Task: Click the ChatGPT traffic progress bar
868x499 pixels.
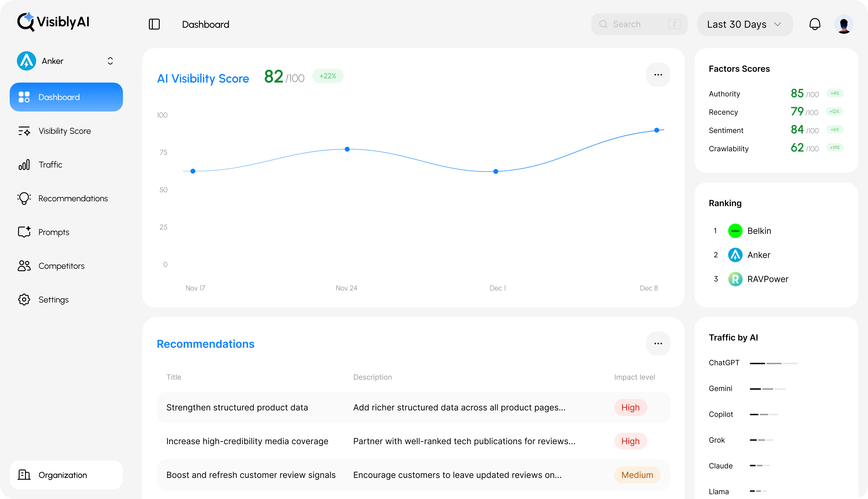Action: pyautogui.click(x=774, y=363)
